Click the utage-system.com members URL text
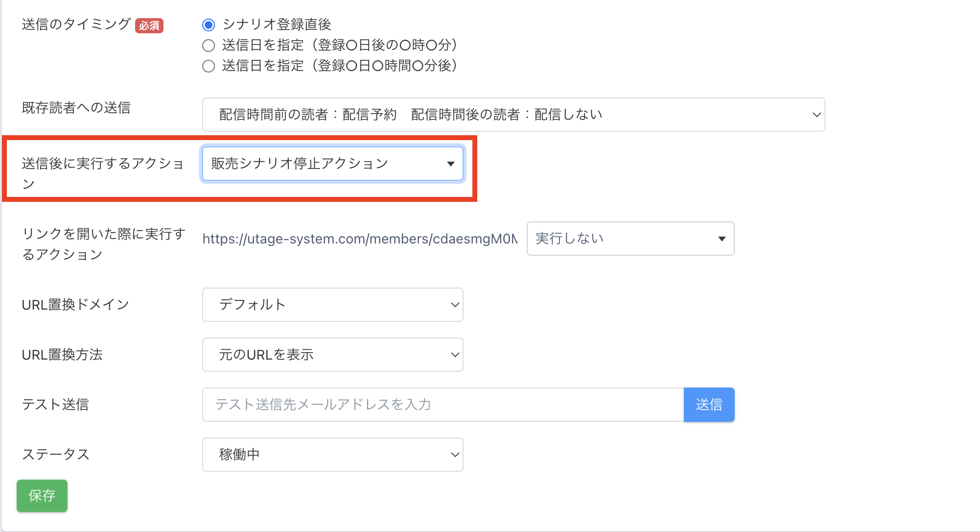Viewport: 980px width, 532px height. click(360, 239)
